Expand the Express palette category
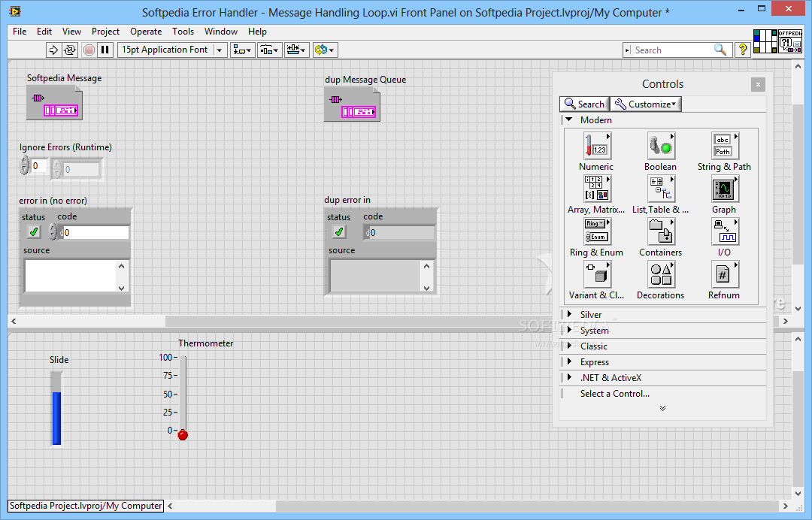The image size is (812, 520). (x=569, y=361)
